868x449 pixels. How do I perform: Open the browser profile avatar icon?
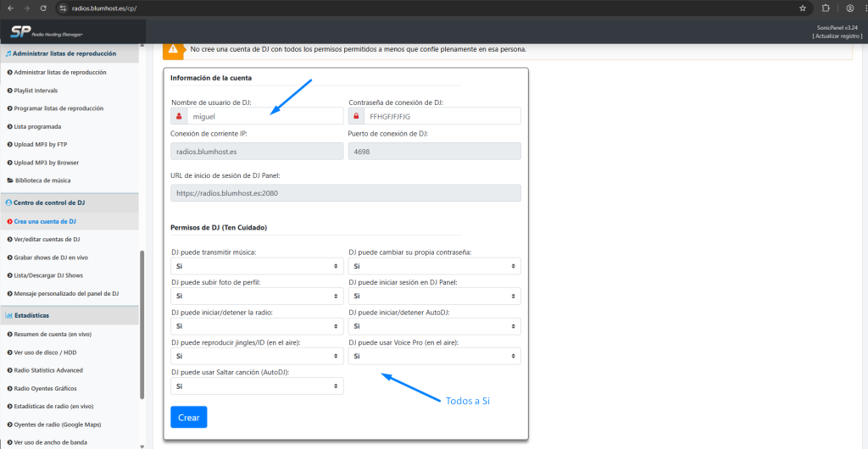point(849,8)
